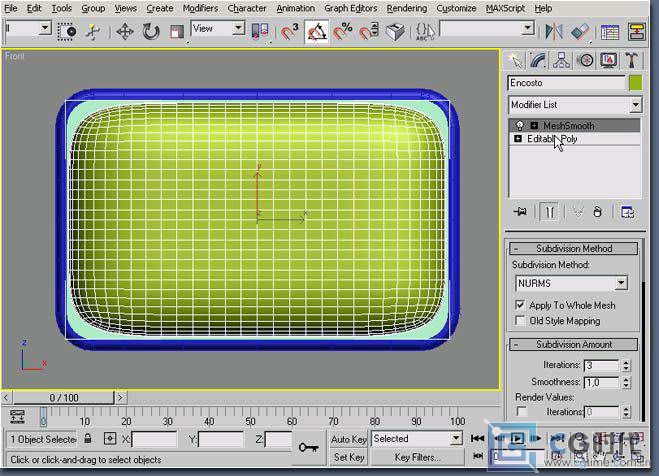Screen dimensions: 659x476
Task: Open the Utilities hammer panel tab
Action: pos(633,61)
